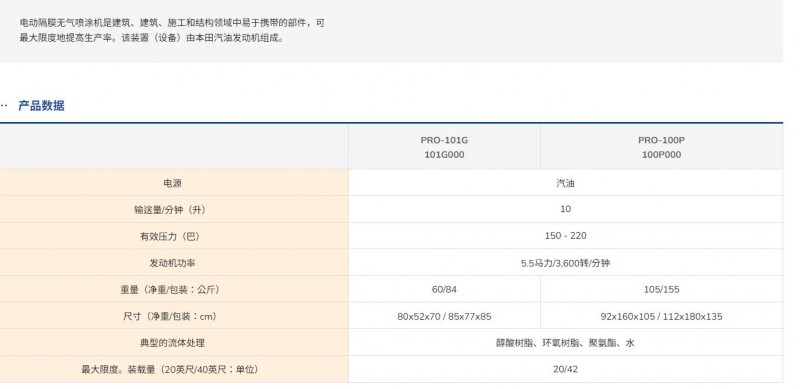
Task: Click the 92x160x105 / 112x180x135 dimension cell
Action: click(x=661, y=316)
